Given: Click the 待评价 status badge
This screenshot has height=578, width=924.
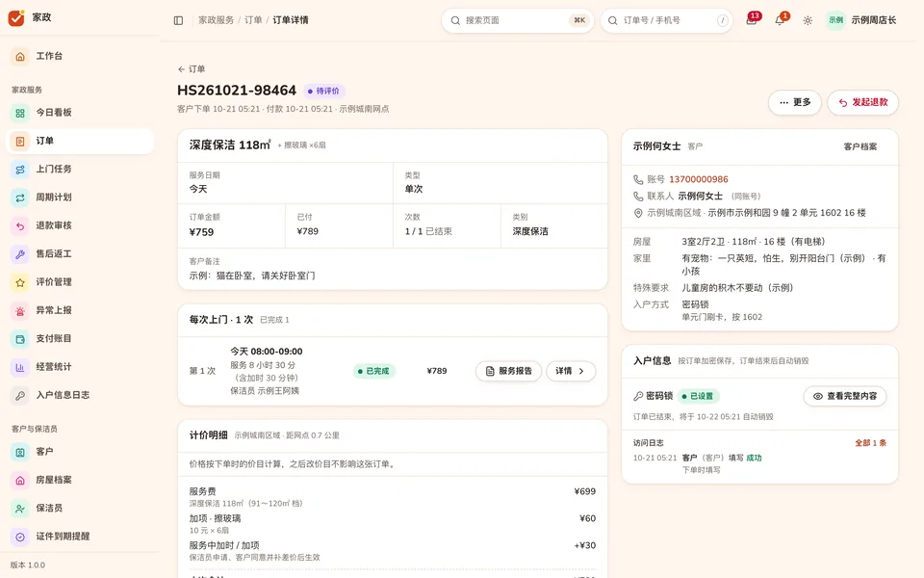Looking at the screenshot, I should pos(324,92).
